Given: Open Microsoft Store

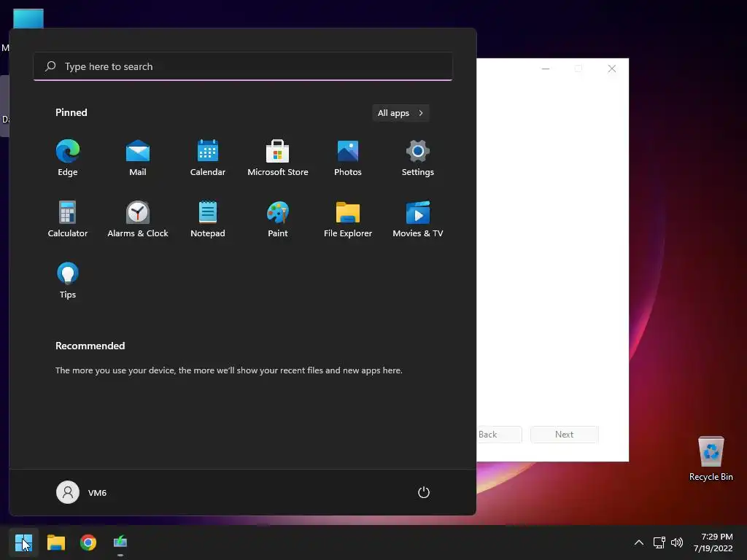Looking at the screenshot, I should pyautogui.click(x=278, y=158).
